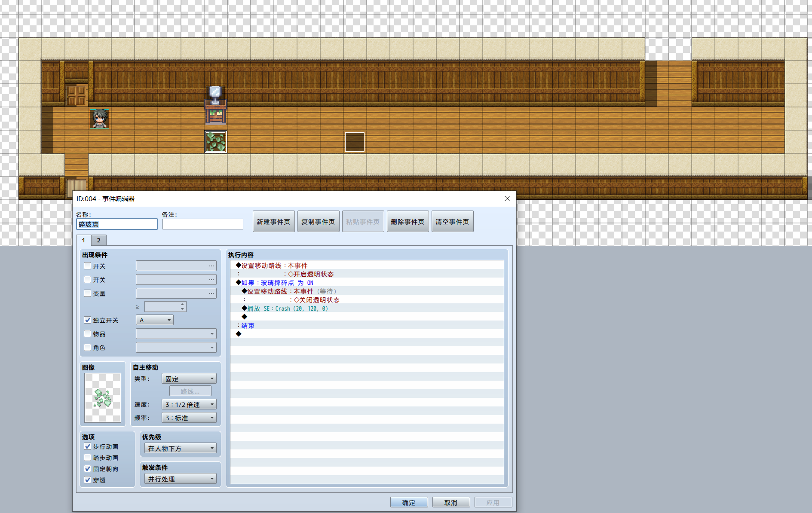Click the character sprite event on map
This screenshot has width=812, height=513.
point(99,119)
